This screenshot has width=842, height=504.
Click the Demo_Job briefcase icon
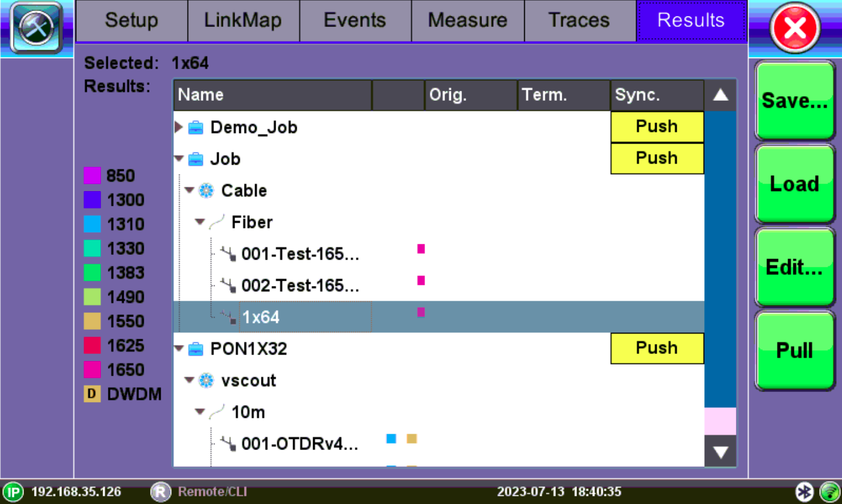pyautogui.click(x=196, y=127)
